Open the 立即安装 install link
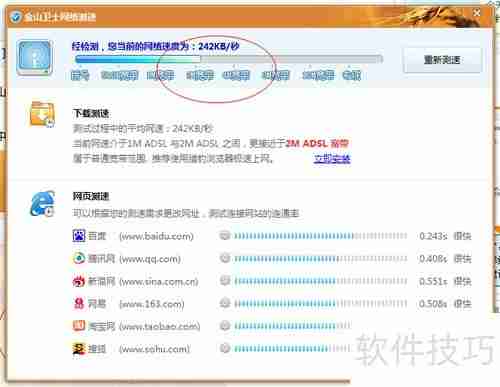 pos(332,159)
